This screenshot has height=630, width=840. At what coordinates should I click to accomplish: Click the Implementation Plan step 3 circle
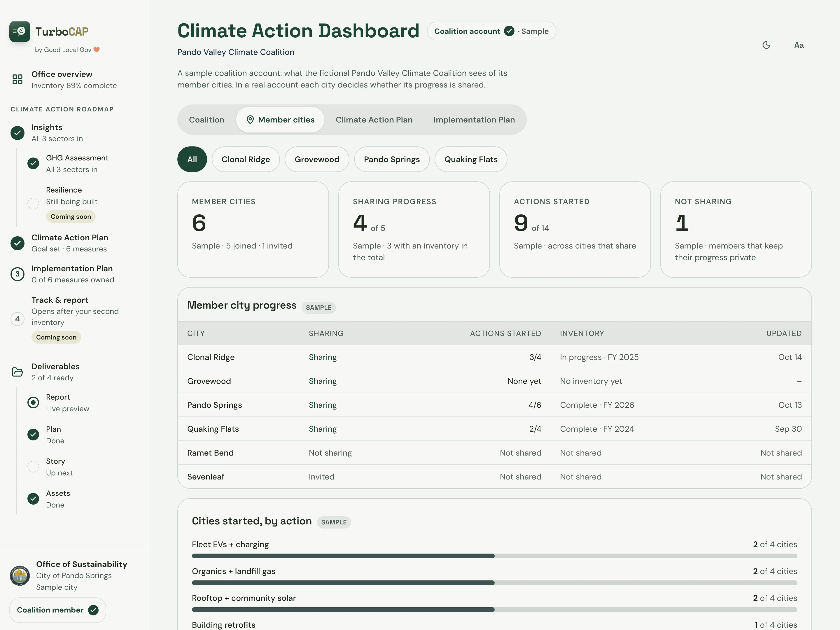17,274
